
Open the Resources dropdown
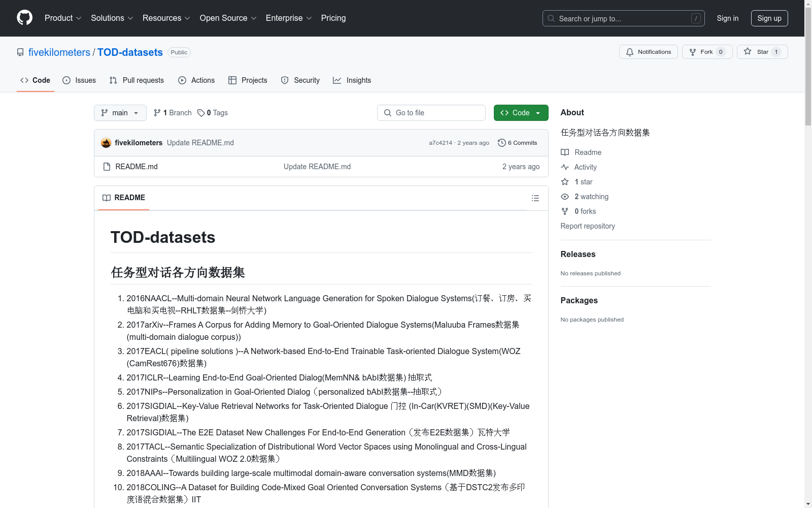coord(166,18)
